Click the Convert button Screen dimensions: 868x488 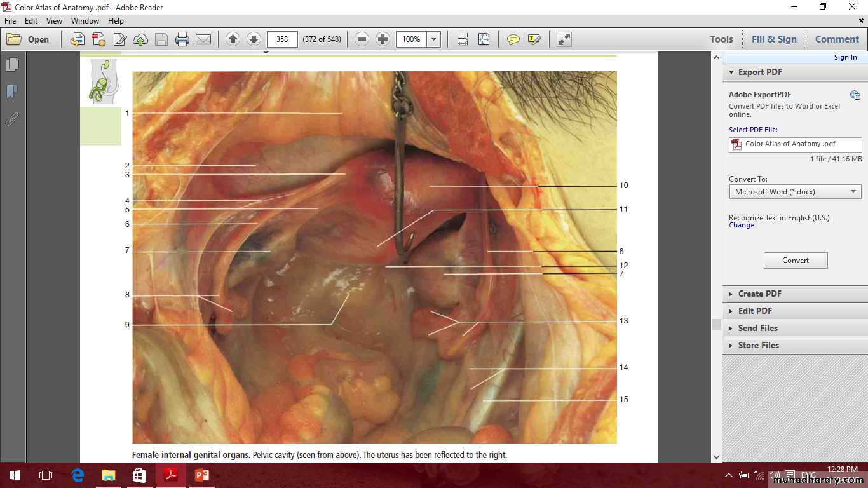coord(795,261)
